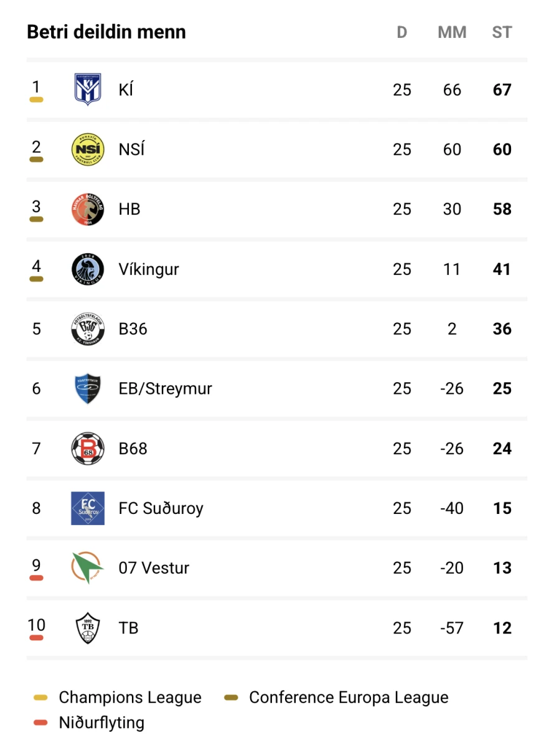The width and height of the screenshot is (554, 756).
Task: Click the 07 Vestur green arrow logo
Action: pos(87,567)
